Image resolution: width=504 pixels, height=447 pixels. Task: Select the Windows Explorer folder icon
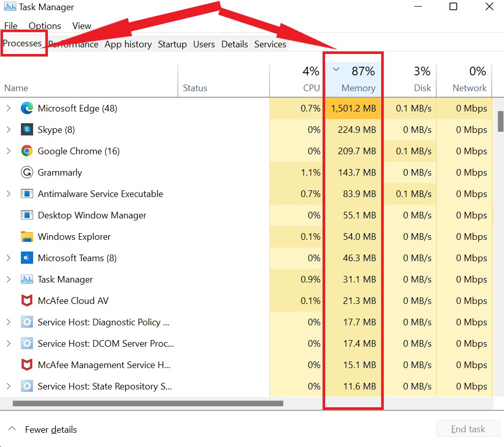pos(26,236)
